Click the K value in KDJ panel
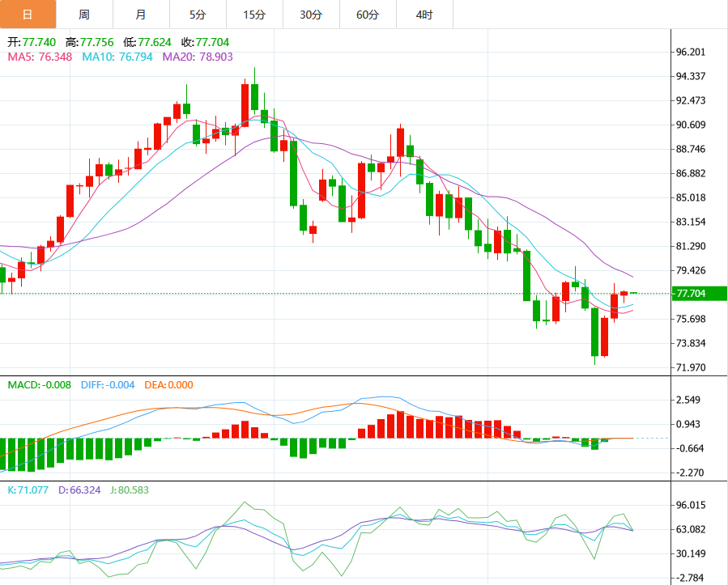 tap(28, 490)
